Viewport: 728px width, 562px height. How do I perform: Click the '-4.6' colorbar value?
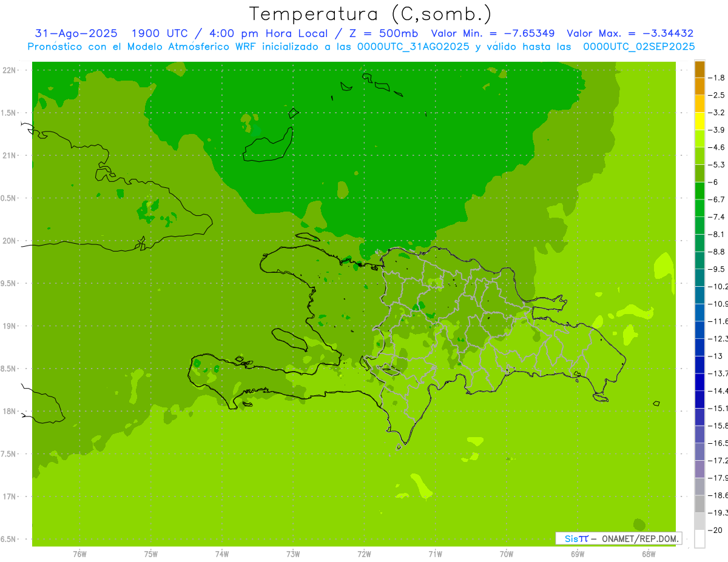717,147
